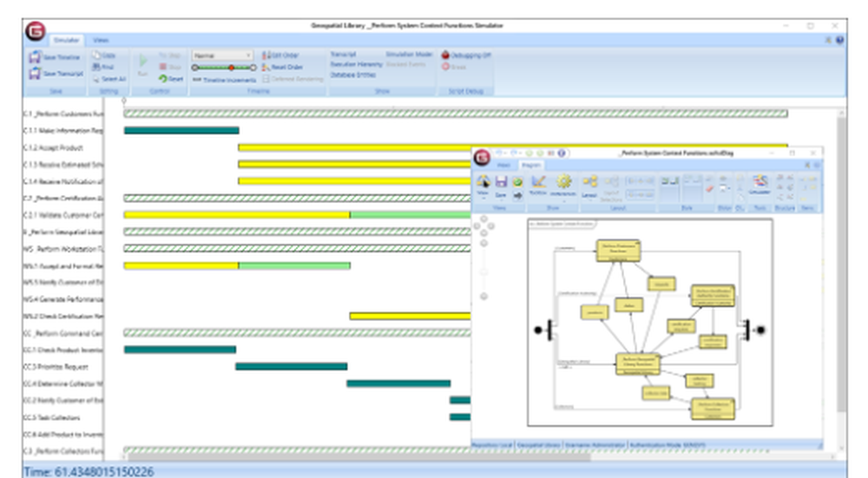Click yellow bar of C.2.1 Validate Customer row
Viewport: 868px width, 478px height.
pyautogui.click(x=237, y=214)
